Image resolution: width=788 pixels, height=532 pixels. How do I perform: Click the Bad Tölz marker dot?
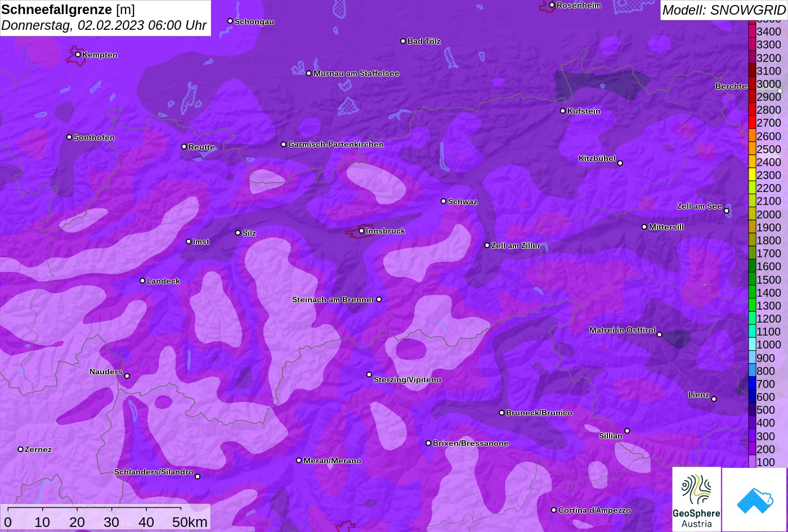pos(403,41)
